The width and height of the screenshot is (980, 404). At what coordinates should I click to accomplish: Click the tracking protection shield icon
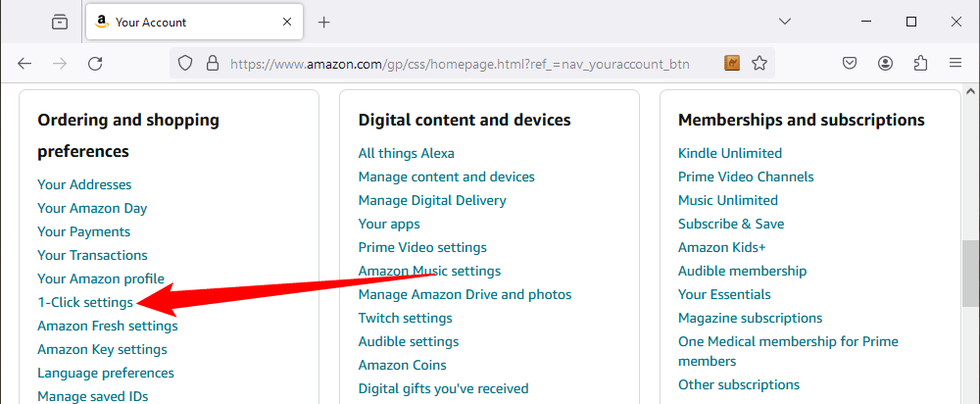coord(185,64)
